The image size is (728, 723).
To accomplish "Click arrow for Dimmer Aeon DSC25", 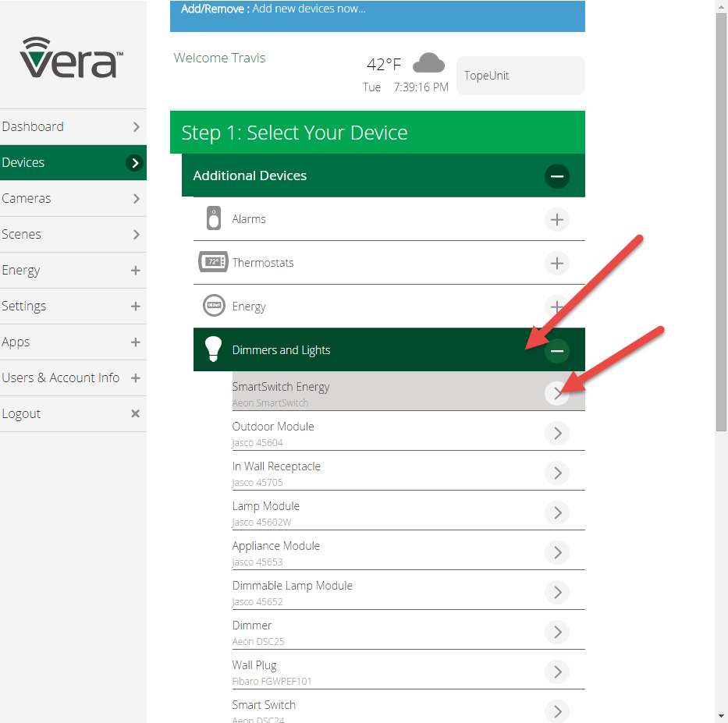I will (556, 632).
